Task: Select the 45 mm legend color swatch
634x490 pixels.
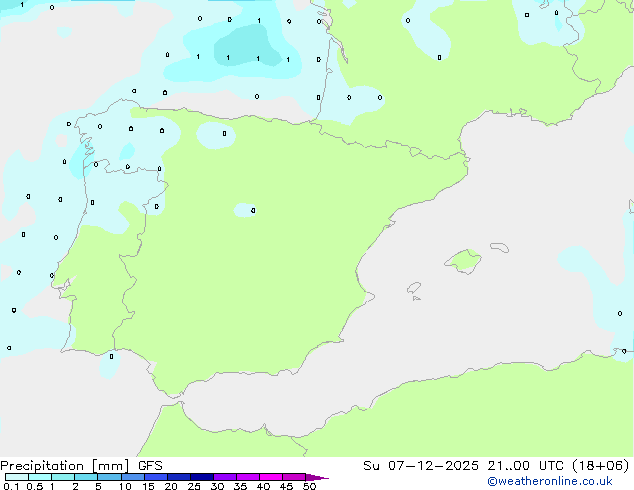Action: coord(294,477)
